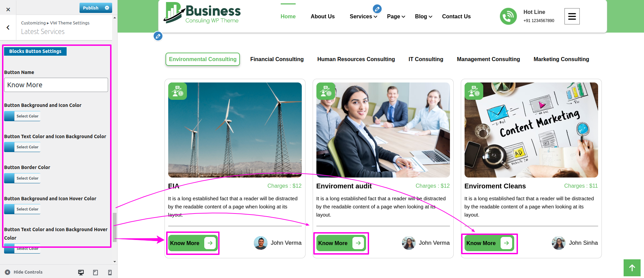The width and height of the screenshot is (644, 278).
Task: Open the hamburger menu icon in header
Action: [x=572, y=16]
